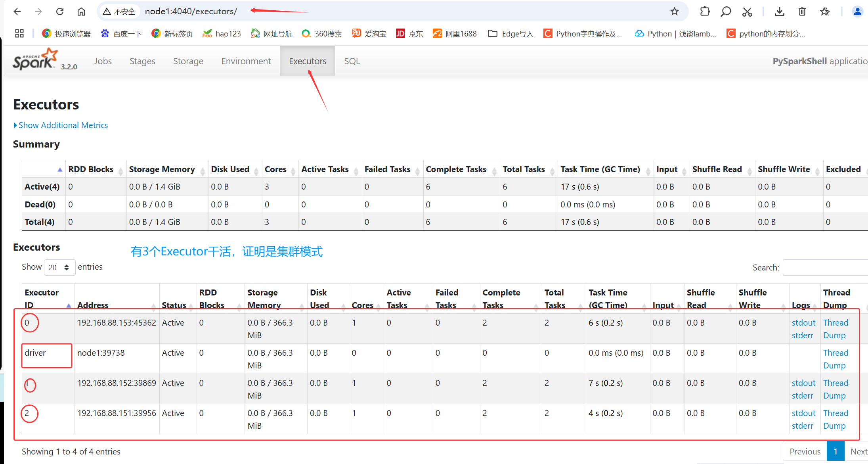Click the Next pagination button
The image size is (868, 464).
click(x=858, y=451)
